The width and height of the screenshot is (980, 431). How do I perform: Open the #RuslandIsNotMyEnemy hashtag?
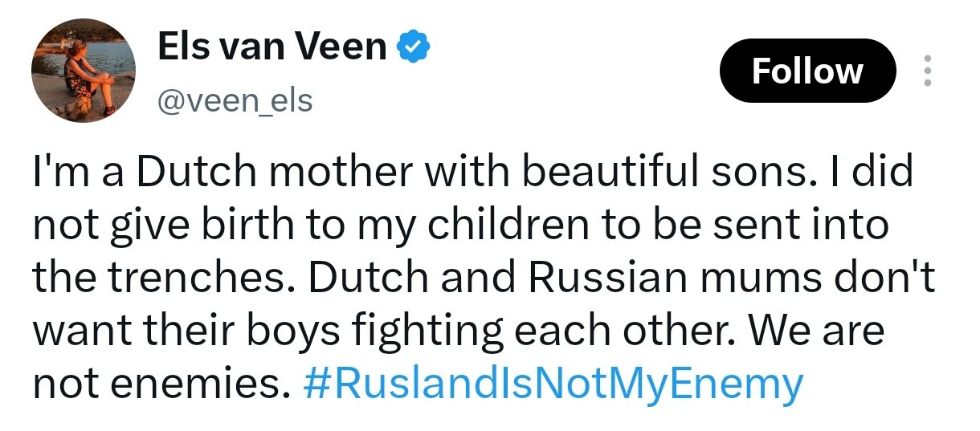[x=553, y=384]
